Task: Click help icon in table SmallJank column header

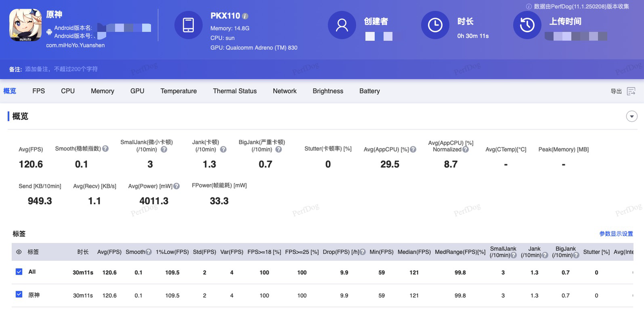Action: (x=513, y=255)
